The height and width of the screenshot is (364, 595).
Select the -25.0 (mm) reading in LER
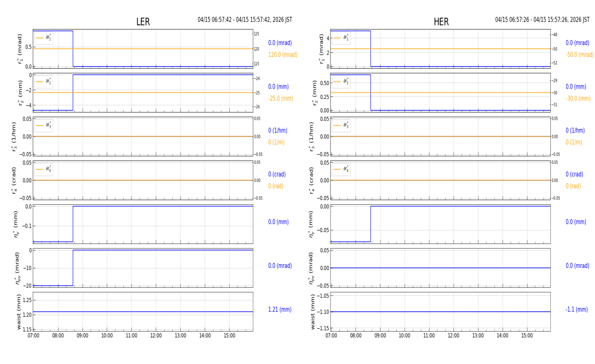(281, 99)
